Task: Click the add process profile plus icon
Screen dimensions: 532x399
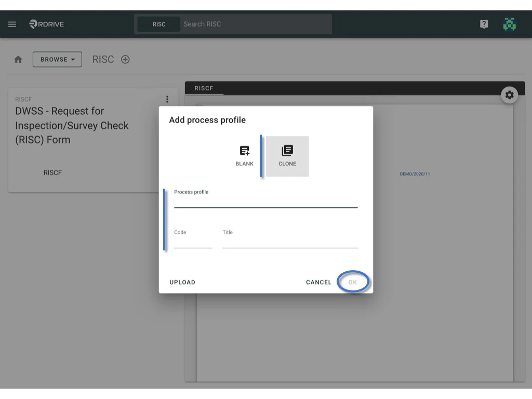Action: (125, 59)
